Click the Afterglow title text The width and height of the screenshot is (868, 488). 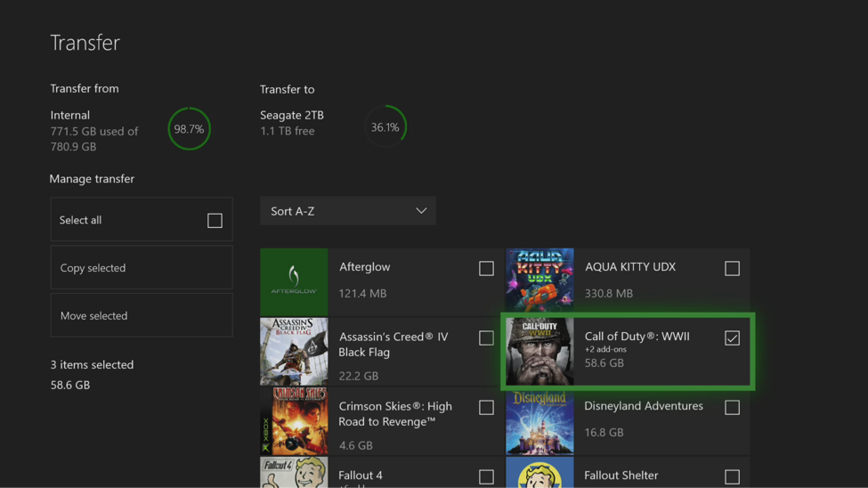[x=365, y=267]
